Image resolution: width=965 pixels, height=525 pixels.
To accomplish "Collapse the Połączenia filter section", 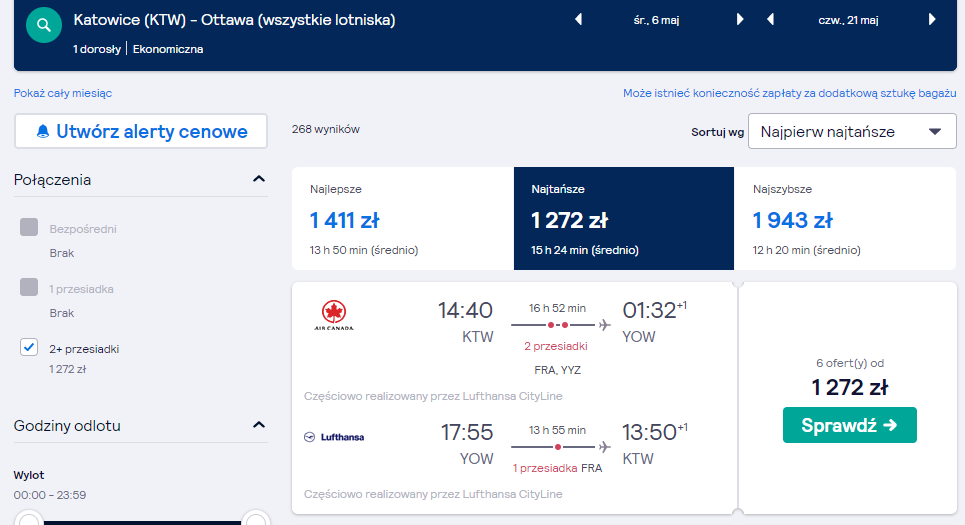I will coord(259,179).
